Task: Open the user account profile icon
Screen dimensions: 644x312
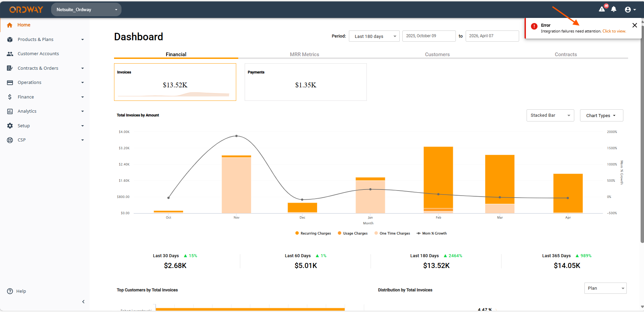Action: (x=628, y=9)
